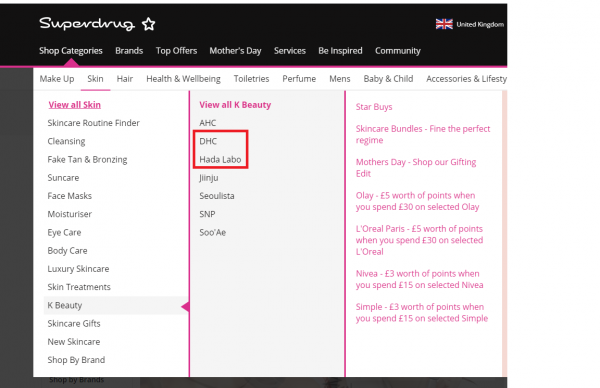This screenshot has height=388, width=600.
Task: Select the United Kingdom flag icon
Action: click(444, 24)
